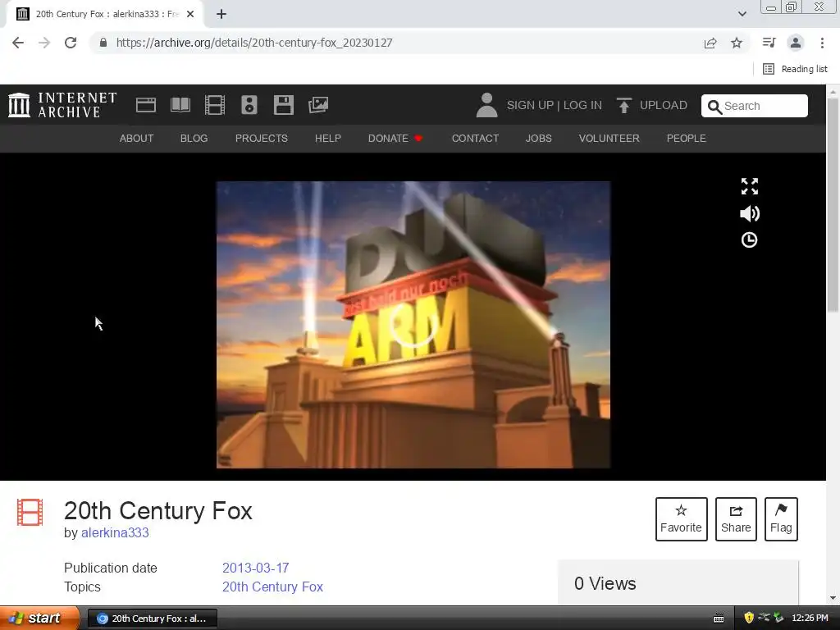Click the browser forward arrow
The image size is (840, 630).
pyautogui.click(x=44, y=43)
